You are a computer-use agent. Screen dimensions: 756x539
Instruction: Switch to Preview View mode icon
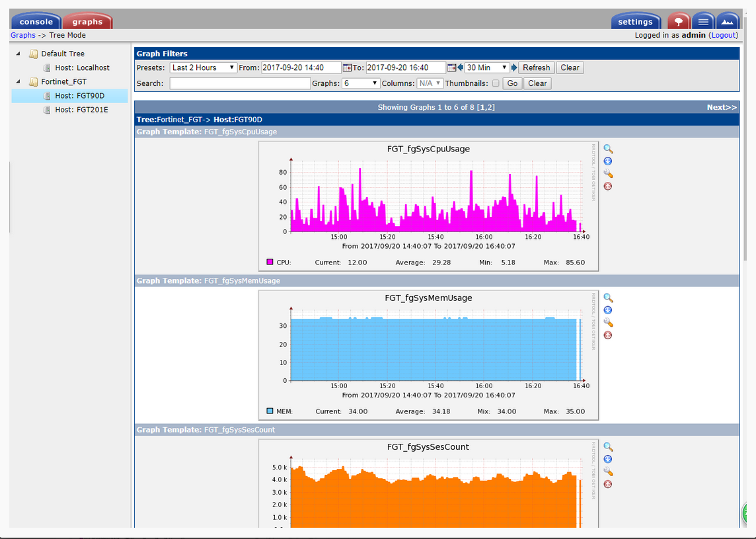coord(728,21)
